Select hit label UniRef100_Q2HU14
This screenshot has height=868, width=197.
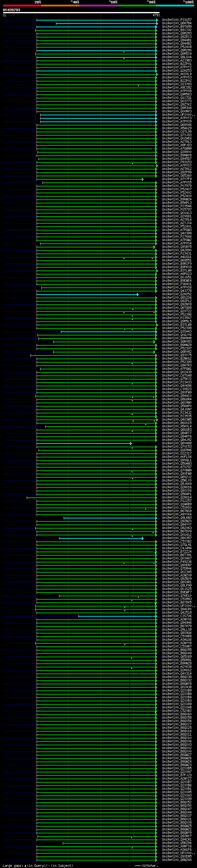[x=176, y=497]
